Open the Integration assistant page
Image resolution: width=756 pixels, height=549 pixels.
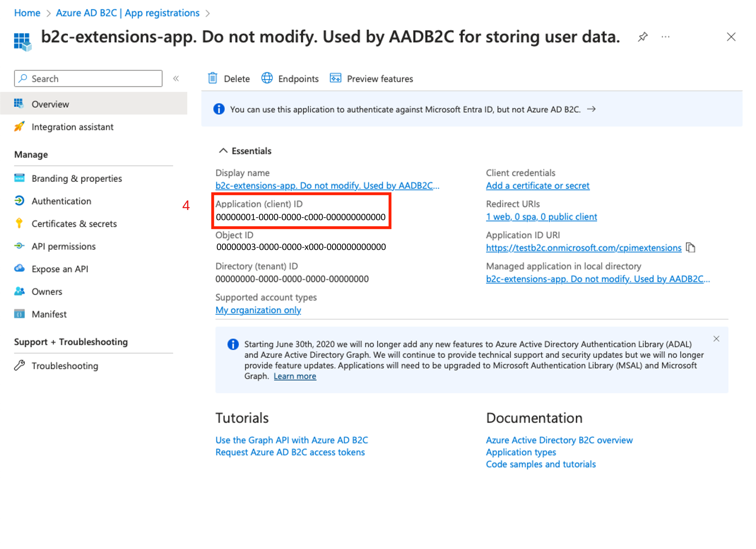click(72, 127)
